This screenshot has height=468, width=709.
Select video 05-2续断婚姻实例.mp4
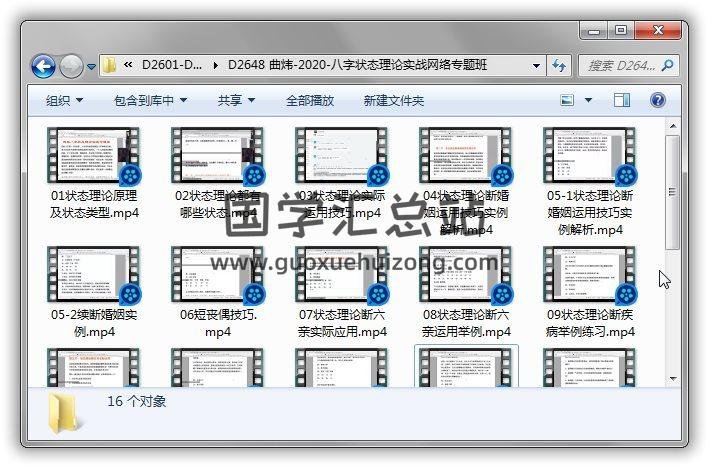coord(94,293)
